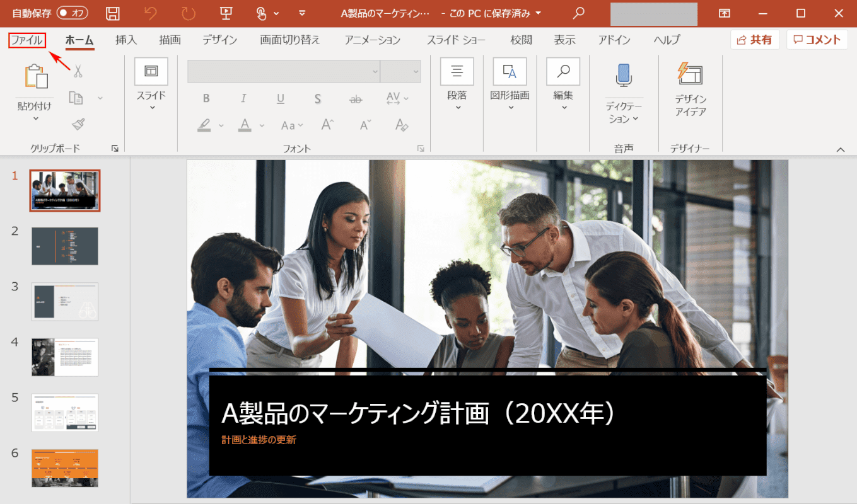Toggle Underline formatting
857x504 pixels.
(281, 98)
